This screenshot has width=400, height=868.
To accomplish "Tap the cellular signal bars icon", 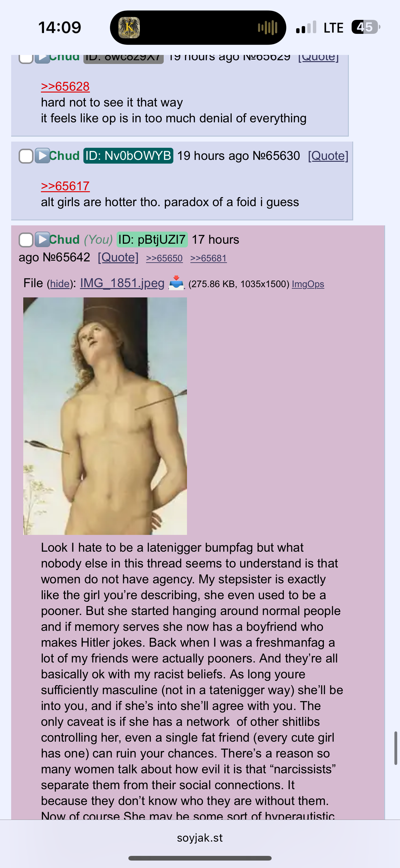I will 306,27.
